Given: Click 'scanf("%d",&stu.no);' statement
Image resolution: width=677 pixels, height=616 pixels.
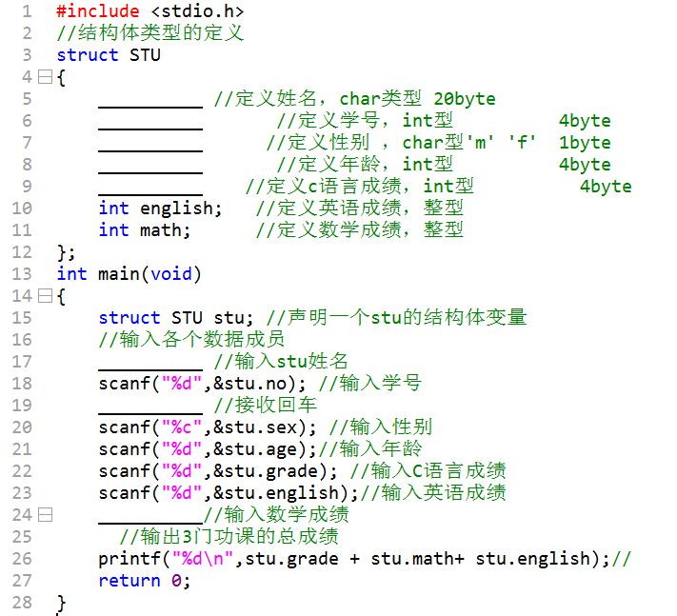Looking at the screenshot, I should click(x=203, y=384).
